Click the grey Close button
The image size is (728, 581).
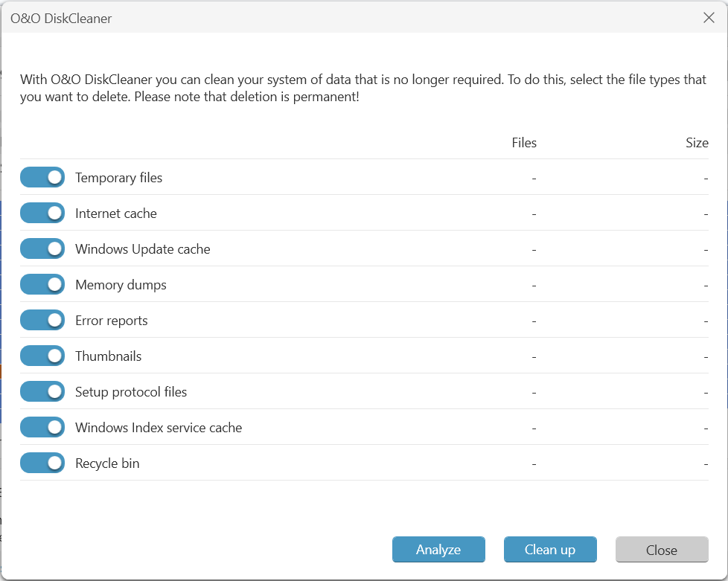[x=661, y=550]
